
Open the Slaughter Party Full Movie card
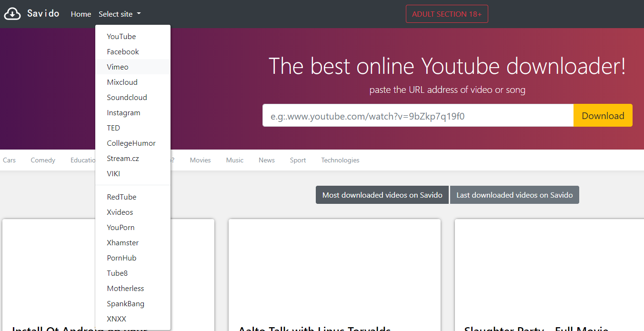pyautogui.click(x=549, y=275)
